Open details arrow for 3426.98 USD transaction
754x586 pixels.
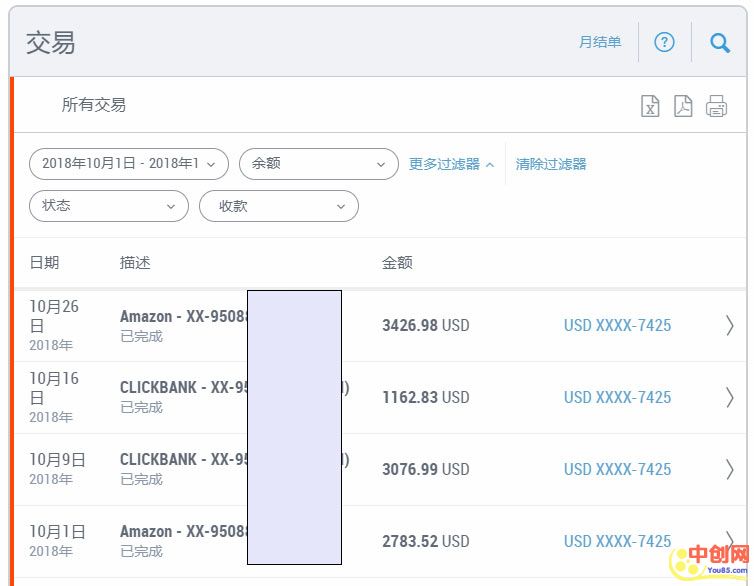pos(729,325)
